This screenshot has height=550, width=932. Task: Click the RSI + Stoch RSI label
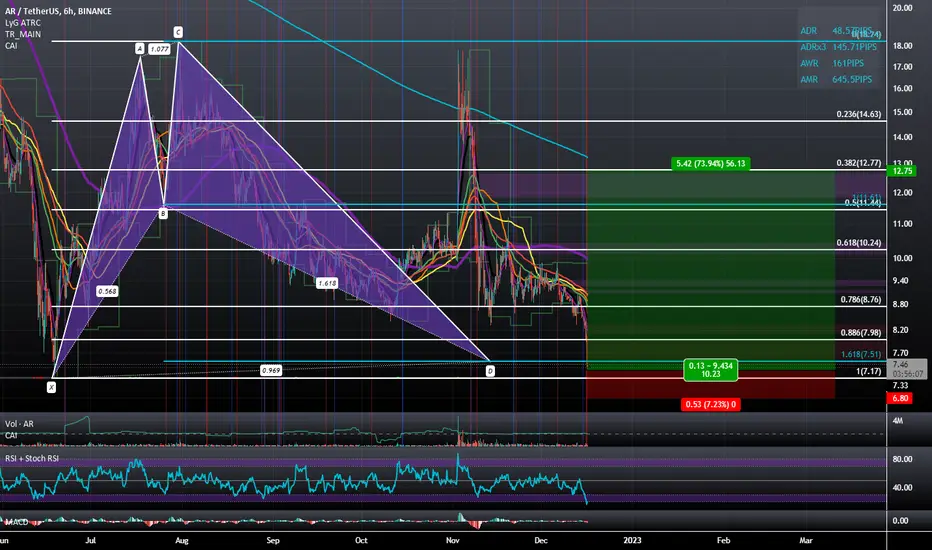point(32,458)
